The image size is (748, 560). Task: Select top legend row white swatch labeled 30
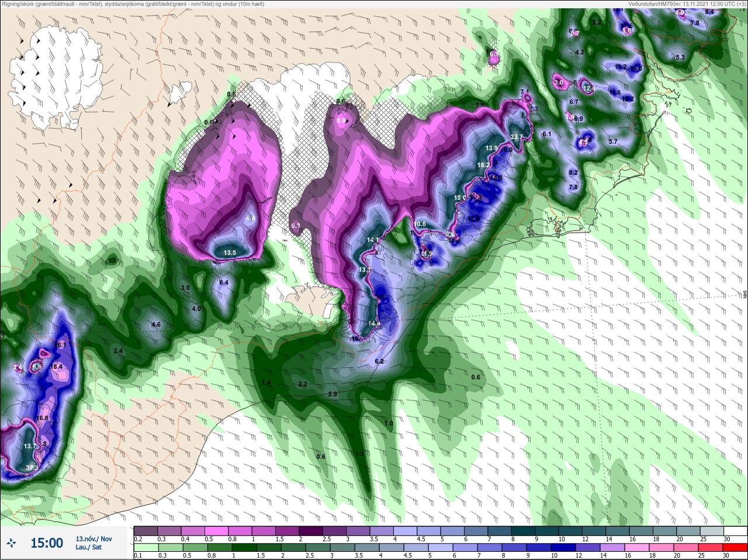736,531
